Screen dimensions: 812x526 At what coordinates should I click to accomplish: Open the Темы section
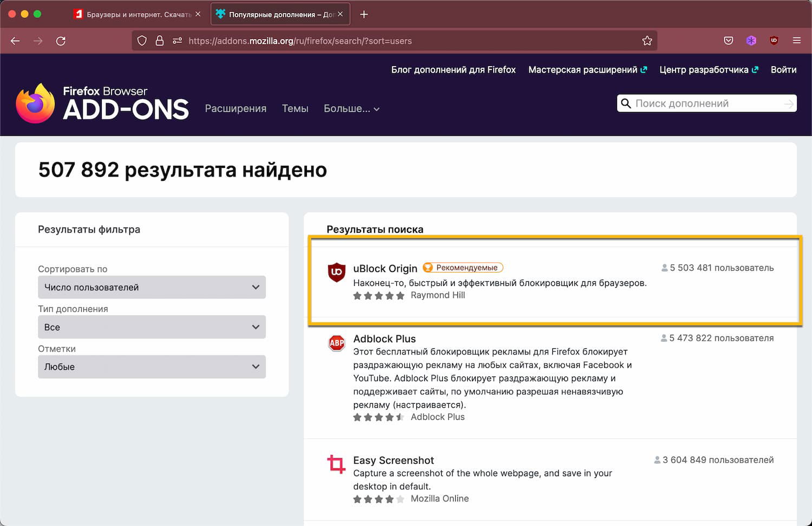pyautogui.click(x=295, y=109)
